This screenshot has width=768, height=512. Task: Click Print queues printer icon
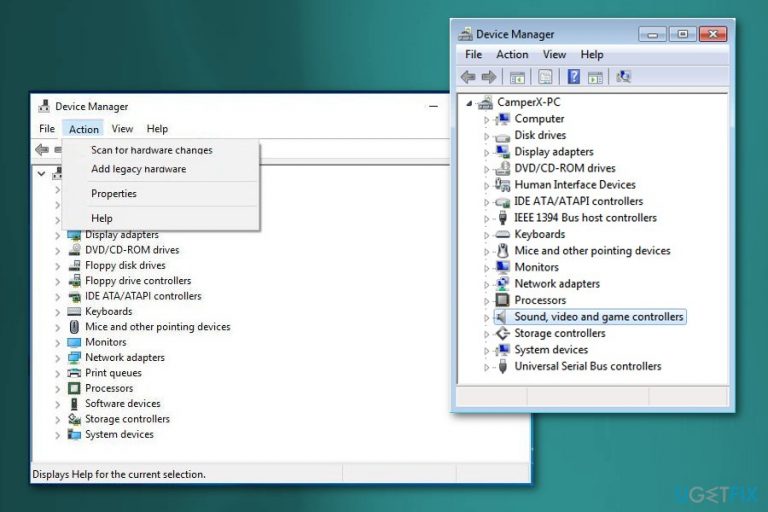coord(74,373)
